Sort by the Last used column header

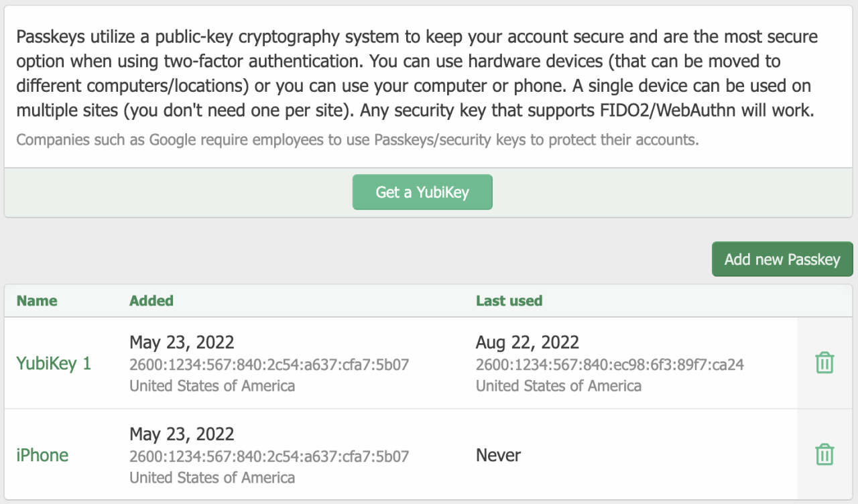click(509, 301)
